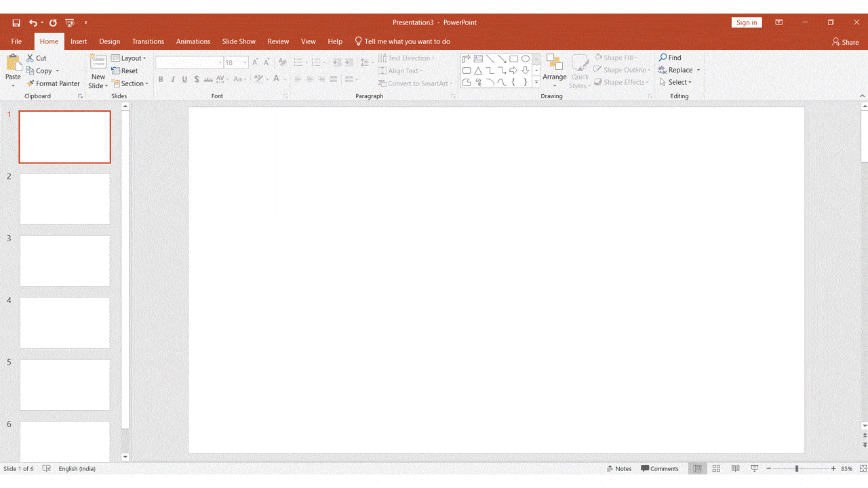Image resolution: width=868 pixels, height=488 pixels.
Task: Fit slide to current window icon
Action: tap(863, 468)
